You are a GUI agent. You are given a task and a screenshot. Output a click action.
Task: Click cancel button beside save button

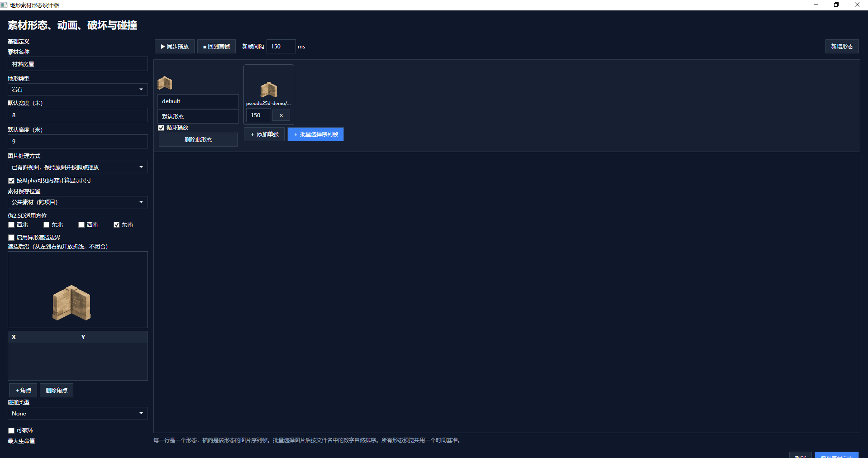pos(800,455)
